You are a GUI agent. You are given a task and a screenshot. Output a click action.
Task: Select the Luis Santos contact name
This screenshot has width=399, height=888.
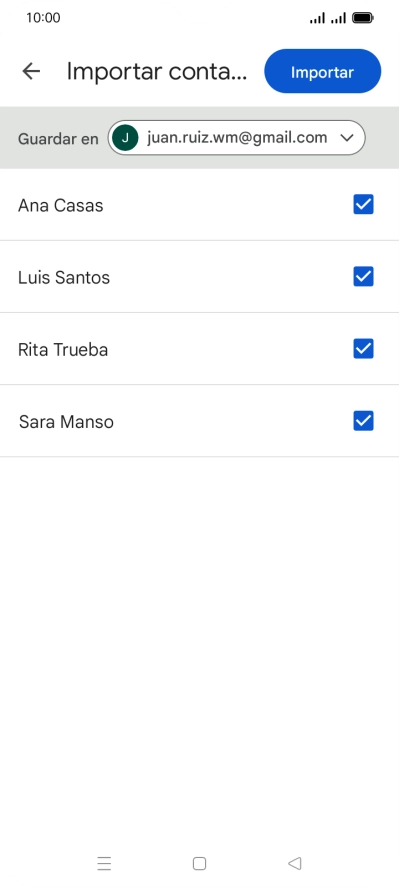[64, 278]
